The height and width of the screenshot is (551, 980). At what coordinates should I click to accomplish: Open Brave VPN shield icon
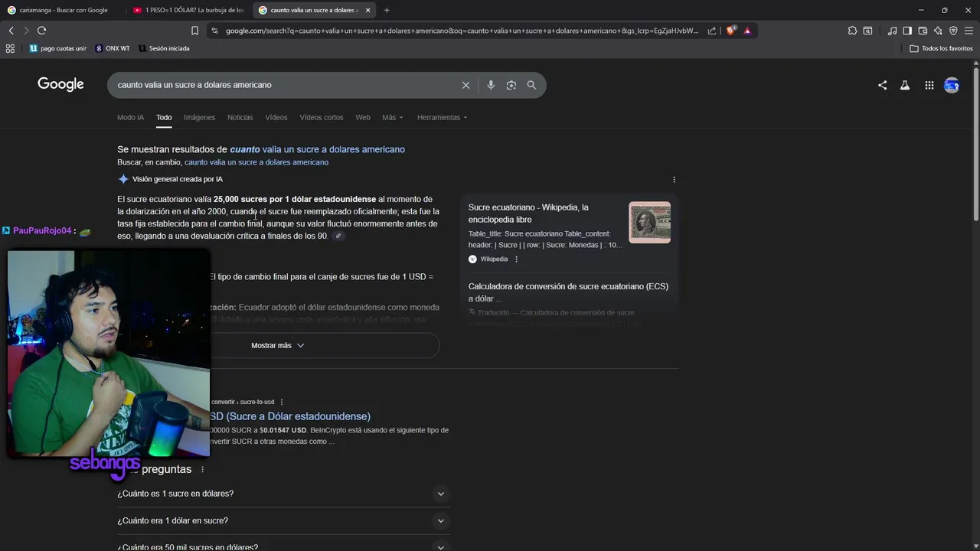tap(953, 31)
